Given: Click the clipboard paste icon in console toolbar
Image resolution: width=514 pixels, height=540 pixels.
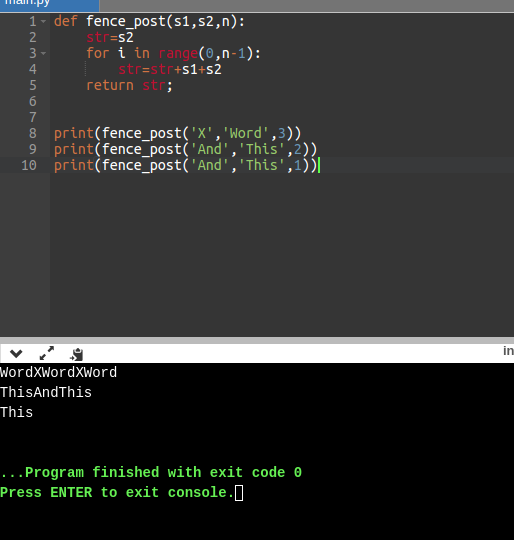Looking at the screenshot, I should [76, 354].
